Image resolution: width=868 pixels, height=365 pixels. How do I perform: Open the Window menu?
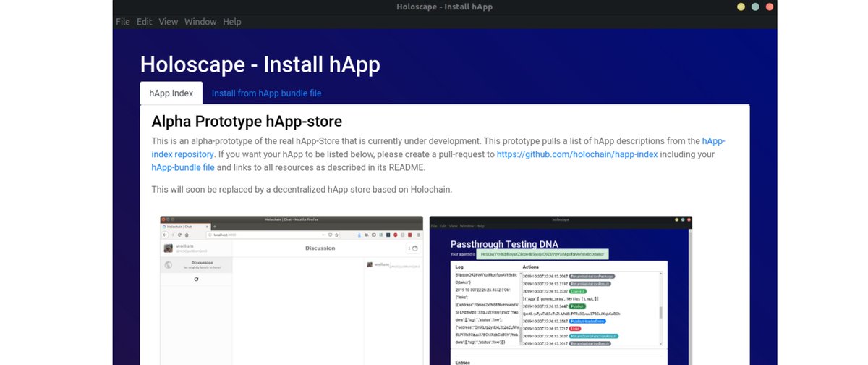[200, 22]
